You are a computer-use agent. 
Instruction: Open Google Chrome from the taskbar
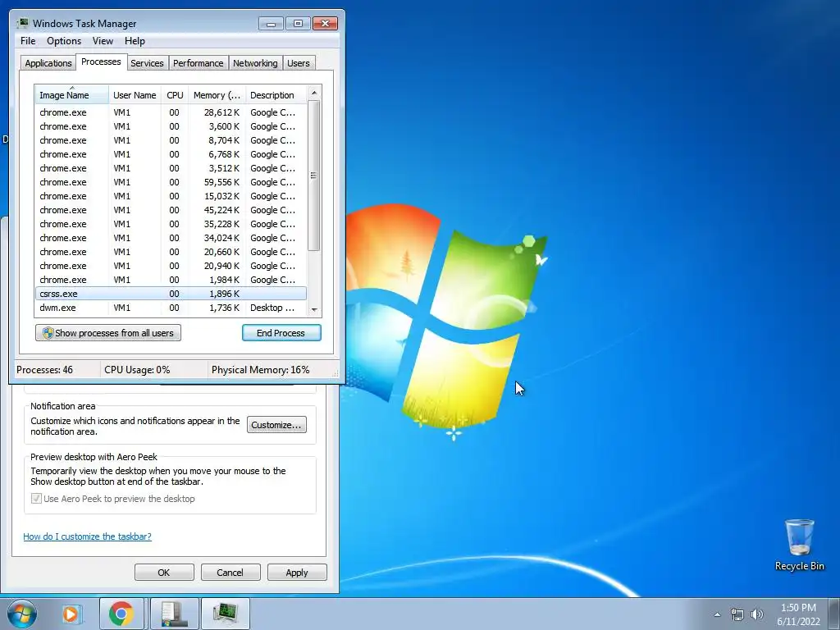tap(121, 614)
